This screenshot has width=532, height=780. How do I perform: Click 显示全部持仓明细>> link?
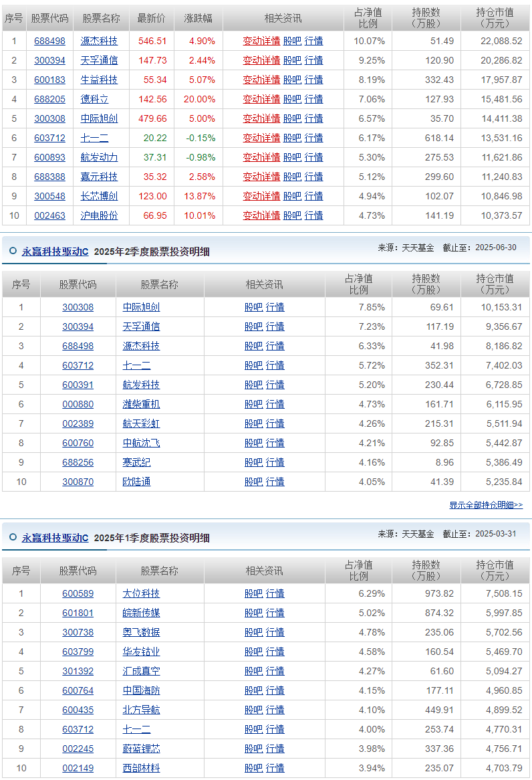click(486, 505)
